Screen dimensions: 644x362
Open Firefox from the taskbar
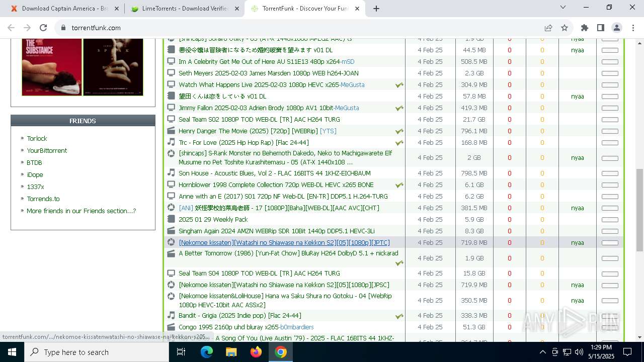click(x=256, y=352)
